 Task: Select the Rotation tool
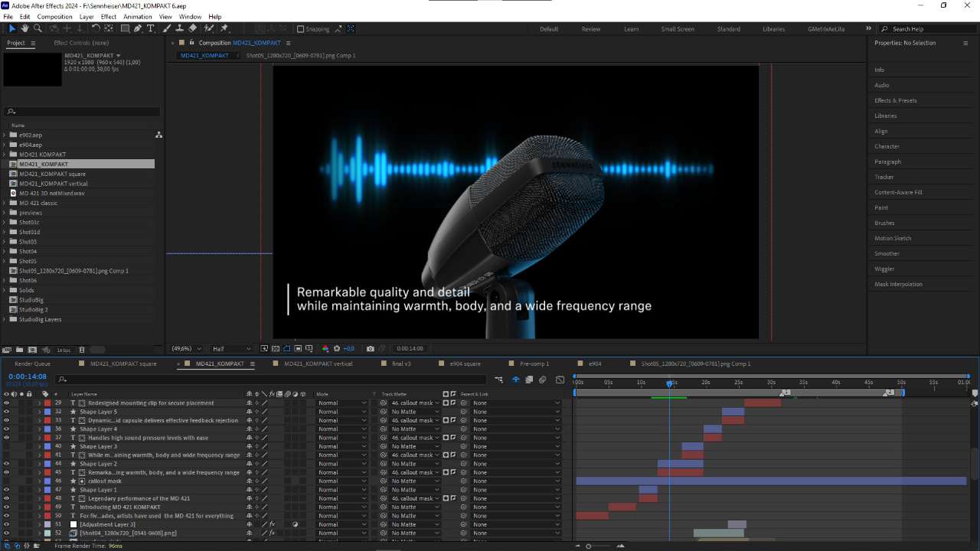[x=96, y=29]
